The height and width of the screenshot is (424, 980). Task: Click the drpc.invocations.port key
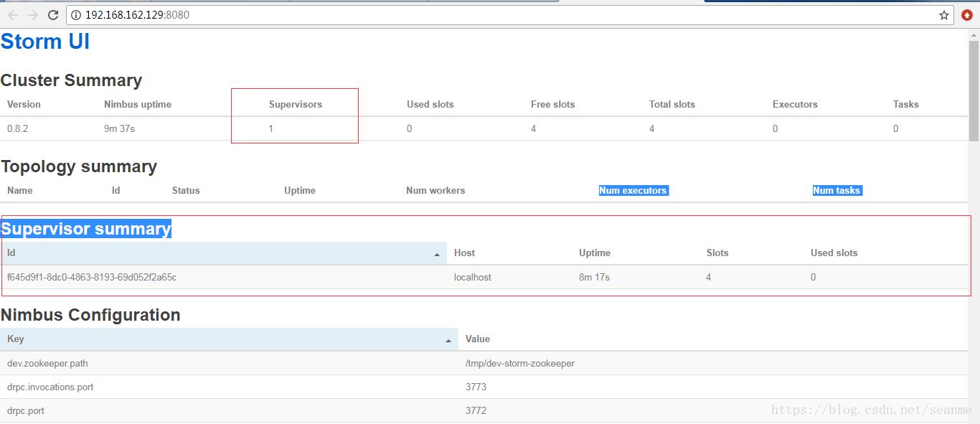(x=50, y=387)
